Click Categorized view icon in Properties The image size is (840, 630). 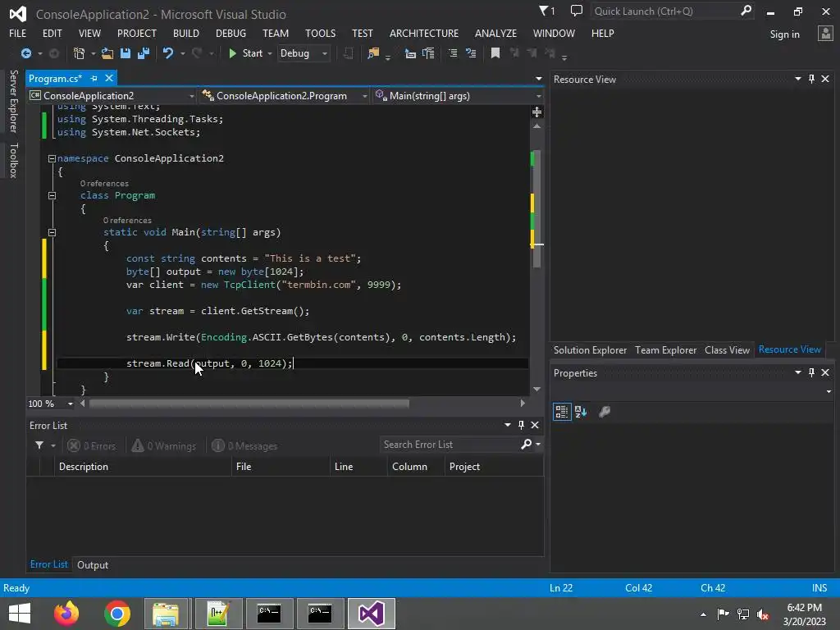pyautogui.click(x=562, y=412)
